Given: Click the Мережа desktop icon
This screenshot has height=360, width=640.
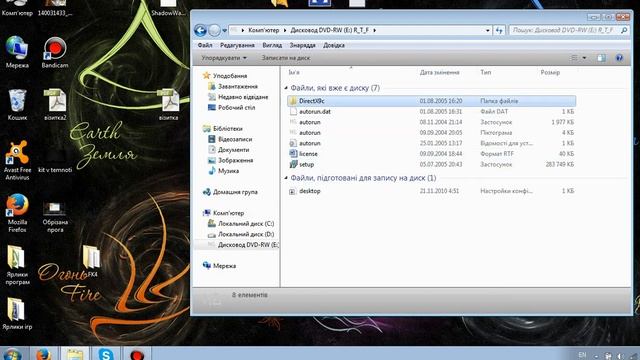Looking at the screenshot, I should (x=17, y=53).
